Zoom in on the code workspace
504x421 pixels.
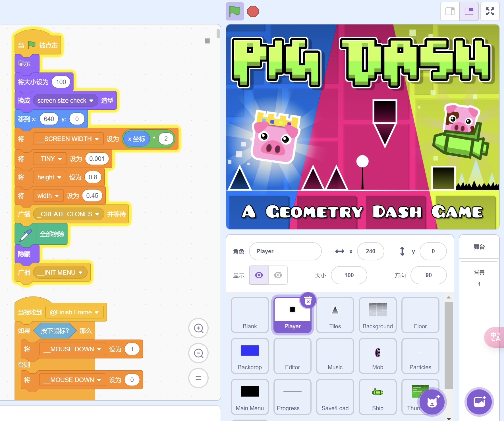[x=198, y=328]
